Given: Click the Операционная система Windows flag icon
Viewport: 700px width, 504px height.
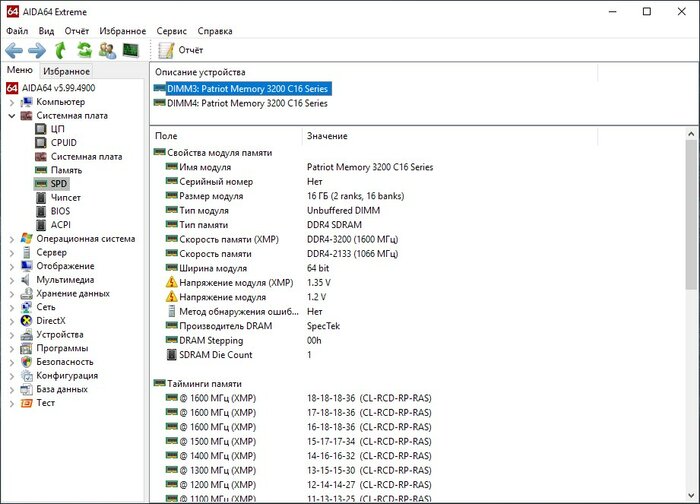Looking at the screenshot, I should click(x=26, y=238).
